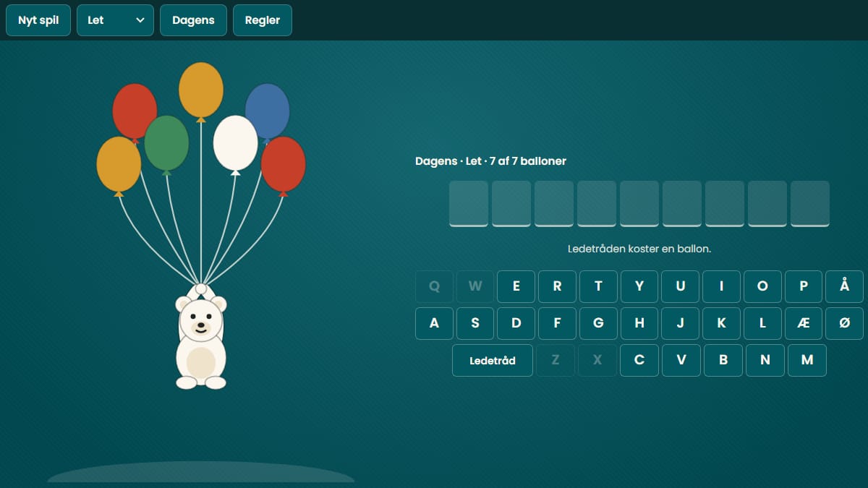Image resolution: width=868 pixels, height=488 pixels.
Task: Guess the letter G
Action: pyautogui.click(x=598, y=323)
